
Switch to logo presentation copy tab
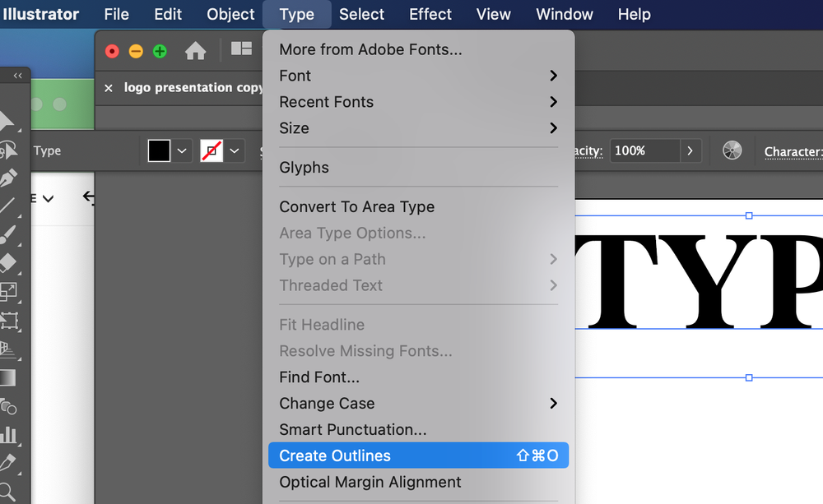pos(193,88)
